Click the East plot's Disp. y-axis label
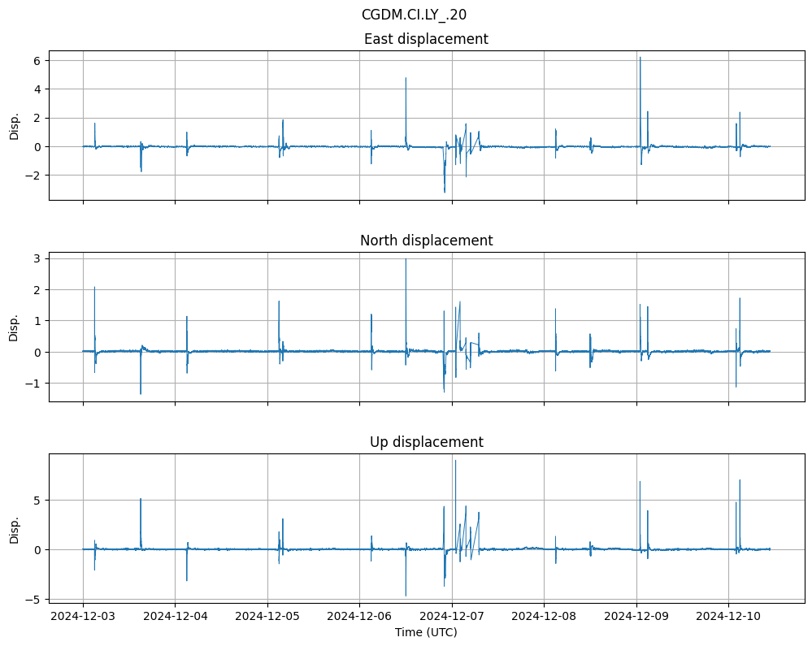The height and width of the screenshot is (646, 812). (x=15, y=125)
